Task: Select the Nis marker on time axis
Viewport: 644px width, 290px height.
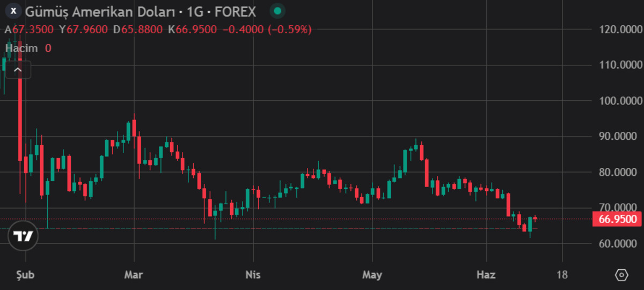Action: [x=253, y=275]
